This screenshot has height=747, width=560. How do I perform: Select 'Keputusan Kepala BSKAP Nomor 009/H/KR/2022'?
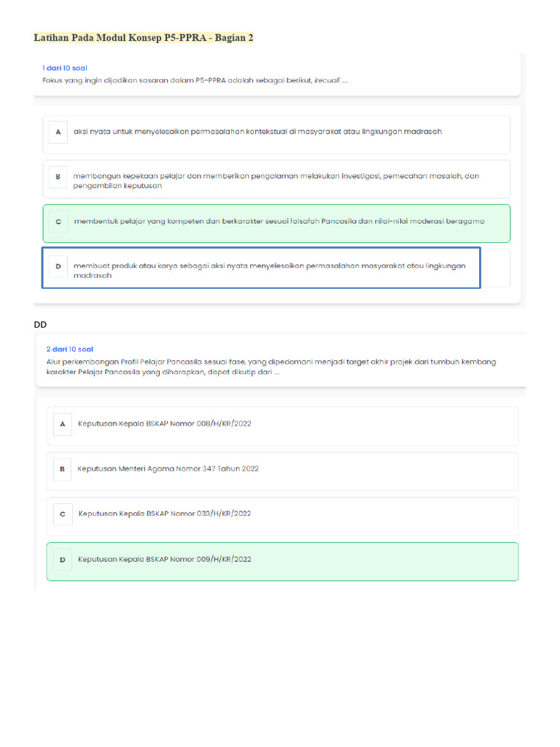(x=164, y=560)
